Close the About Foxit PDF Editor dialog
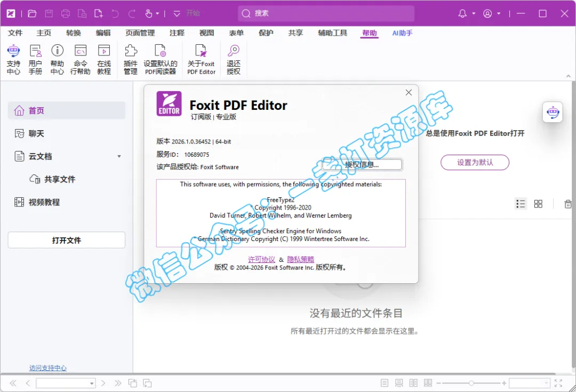576x392 pixels. [x=409, y=93]
